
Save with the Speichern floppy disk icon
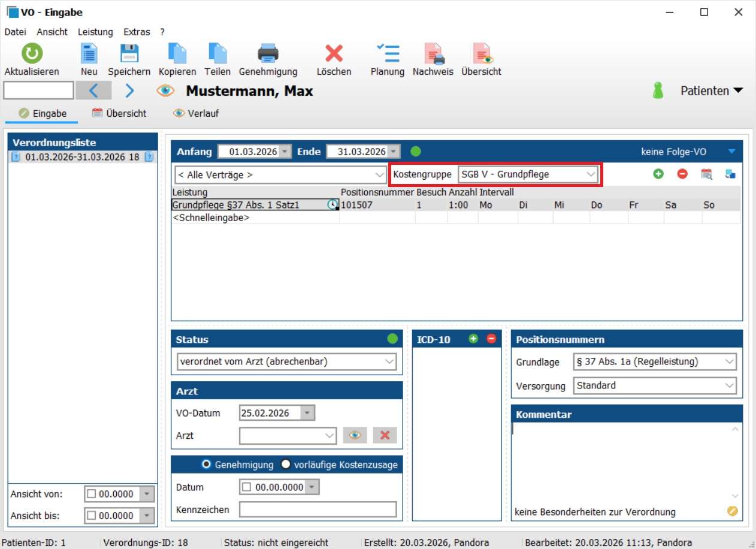click(x=129, y=54)
